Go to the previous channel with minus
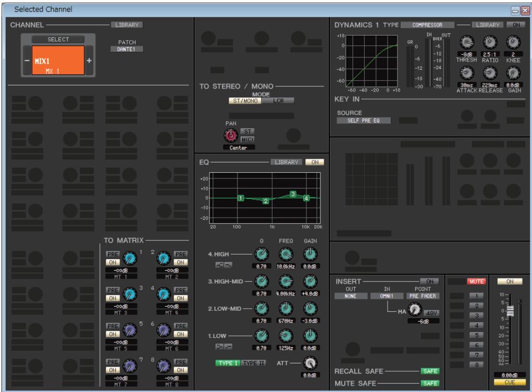Image resolution: width=532 pixels, height=392 pixels. pos(27,60)
